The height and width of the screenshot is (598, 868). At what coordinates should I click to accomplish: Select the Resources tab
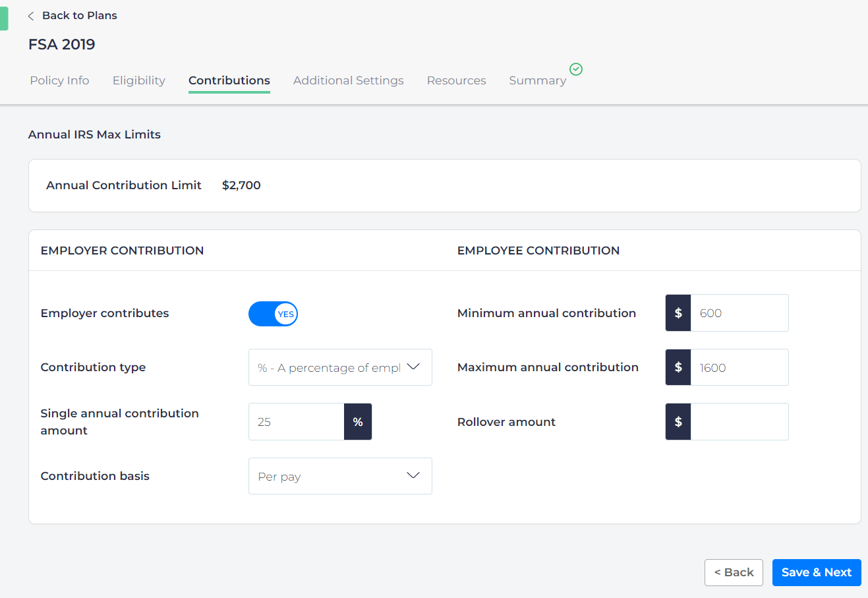pyautogui.click(x=456, y=80)
